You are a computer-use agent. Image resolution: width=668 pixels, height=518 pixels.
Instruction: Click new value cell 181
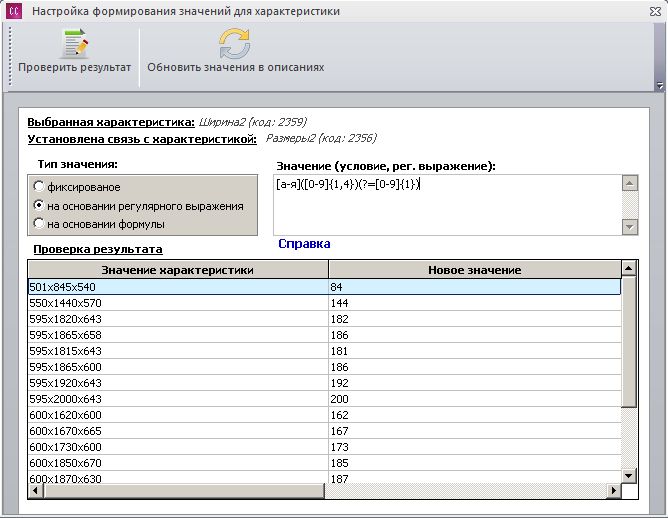coord(475,351)
